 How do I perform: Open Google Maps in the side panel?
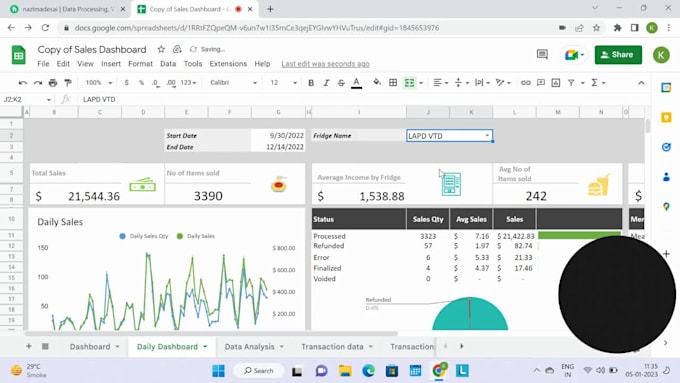[x=666, y=207]
